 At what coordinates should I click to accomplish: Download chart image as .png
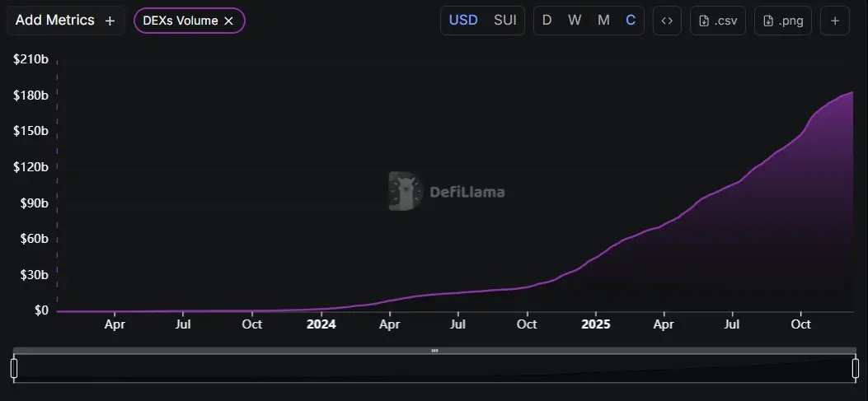783,21
